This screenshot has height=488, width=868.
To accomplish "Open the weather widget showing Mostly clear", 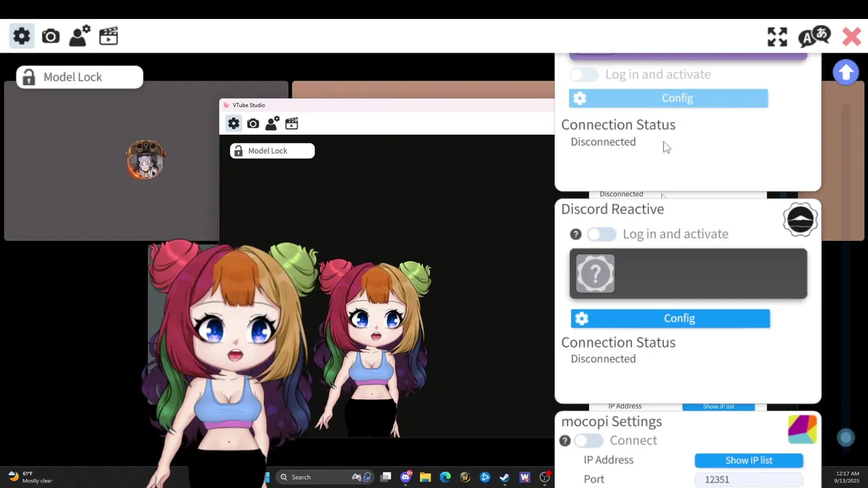I will (x=30, y=477).
